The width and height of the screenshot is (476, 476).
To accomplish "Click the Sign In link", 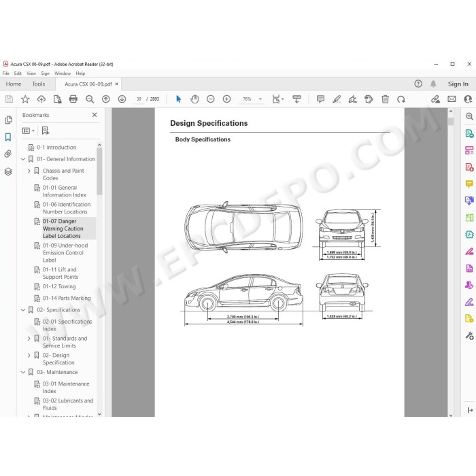I will (458, 84).
